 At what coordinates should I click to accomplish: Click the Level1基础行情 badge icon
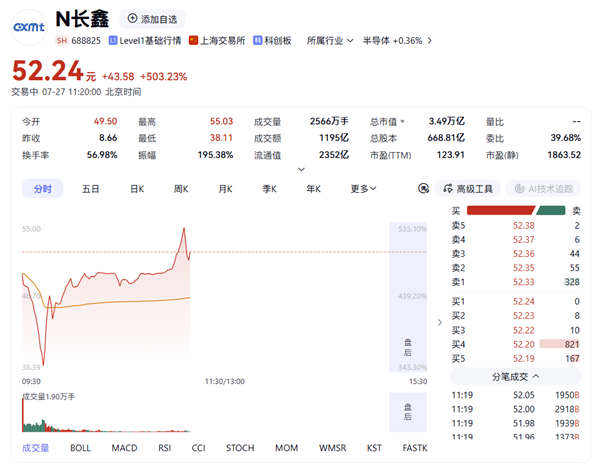[113, 40]
